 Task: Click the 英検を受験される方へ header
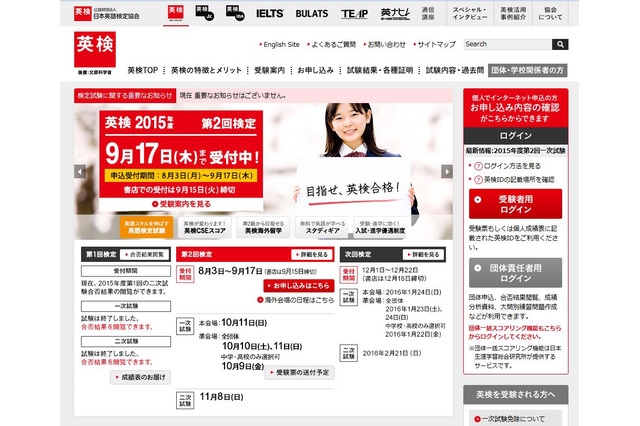pyautogui.click(x=516, y=395)
